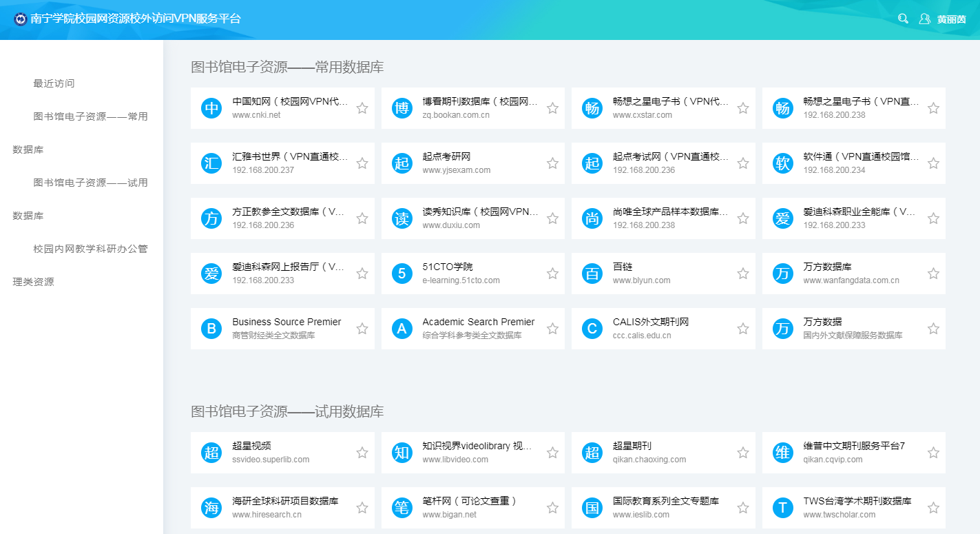980x534 pixels.
Task: Click the Academic Search Premier 'A' icon
Action: 402,329
